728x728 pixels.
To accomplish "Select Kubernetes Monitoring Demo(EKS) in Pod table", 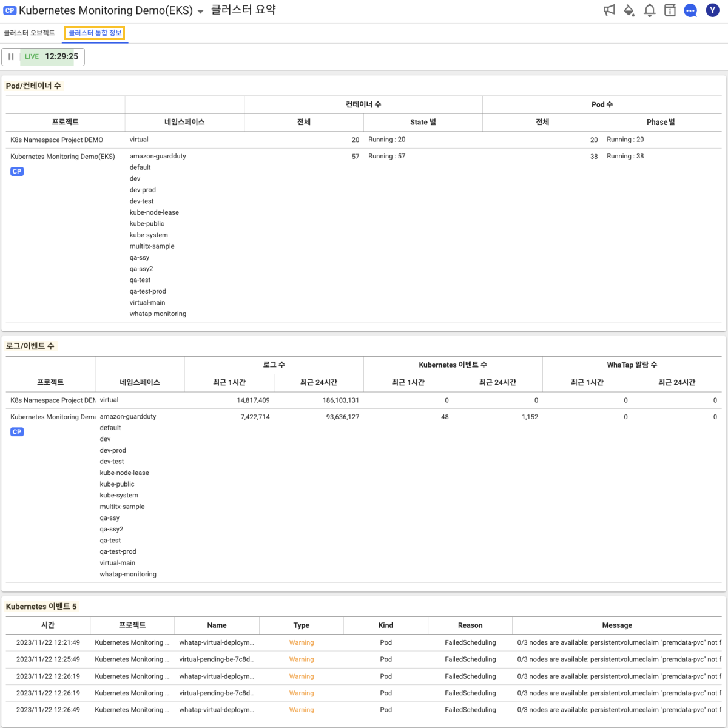I will click(62, 157).
